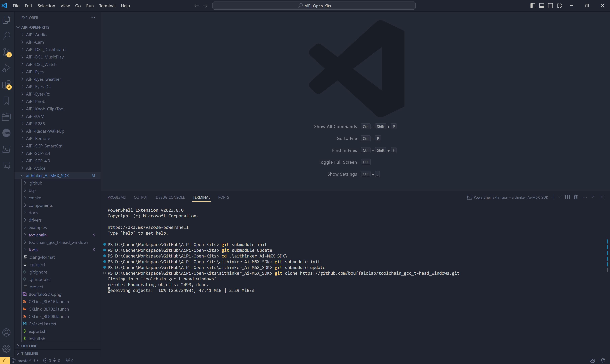The width and height of the screenshot is (610, 364).
Task: Open the export.sh script
Action: point(58,331)
